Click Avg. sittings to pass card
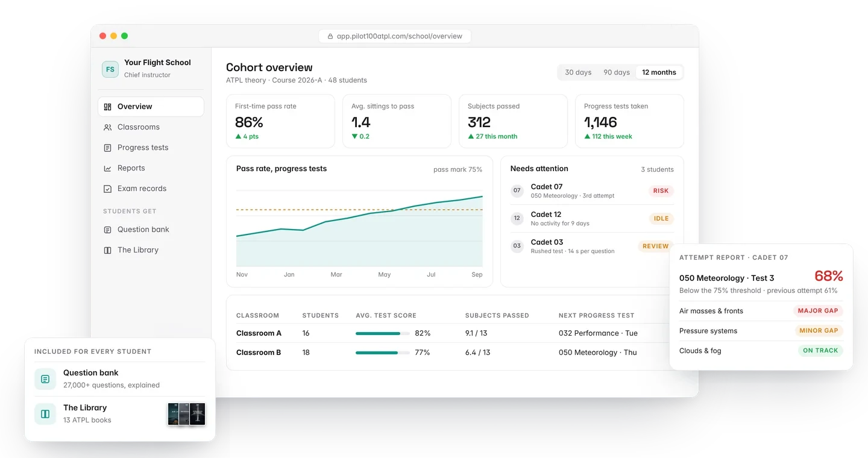Screen dimensions: 868x458 (x=397, y=121)
